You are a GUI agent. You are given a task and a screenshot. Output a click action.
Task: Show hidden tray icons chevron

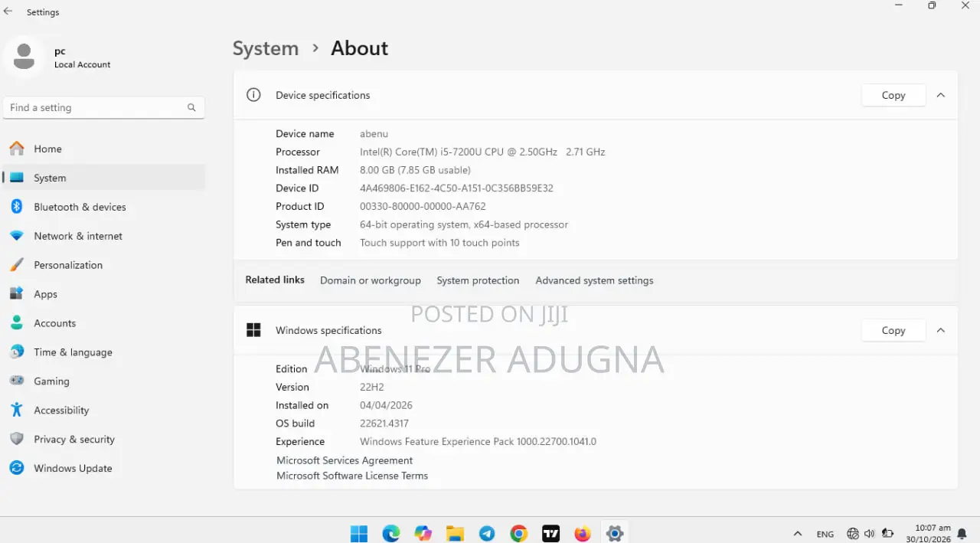[x=798, y=534]
